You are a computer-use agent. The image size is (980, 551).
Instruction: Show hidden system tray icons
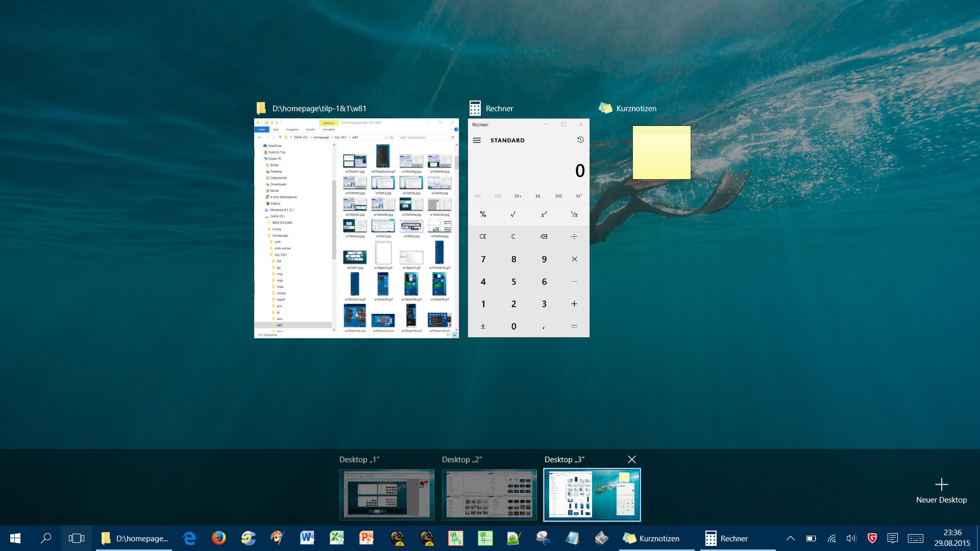[x=790, y=538]
